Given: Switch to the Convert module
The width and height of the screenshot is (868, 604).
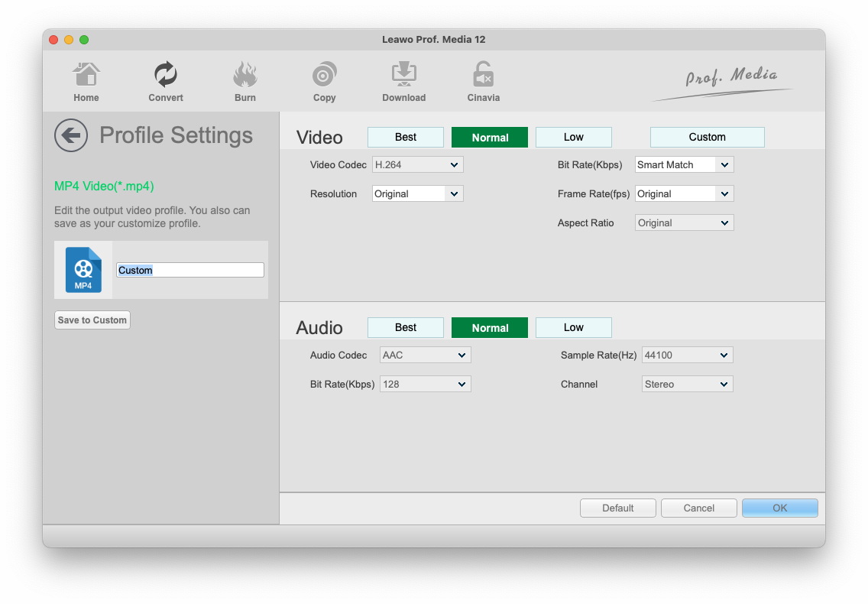Looking at the screenshot, I should tap(166, 76).
